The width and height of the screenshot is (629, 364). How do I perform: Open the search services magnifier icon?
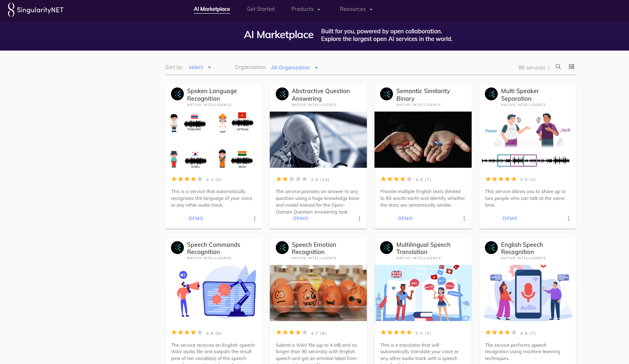click(558, 67)
